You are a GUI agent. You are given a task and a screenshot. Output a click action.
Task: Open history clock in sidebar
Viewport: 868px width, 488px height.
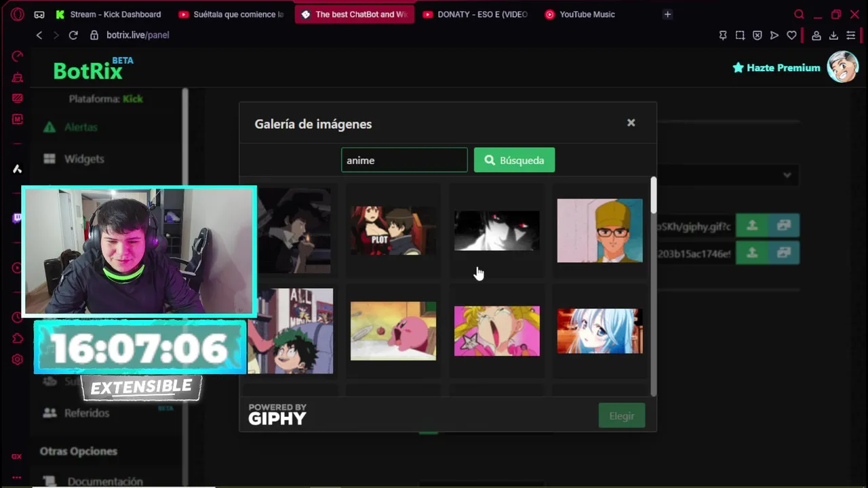[x=18, y=317]
